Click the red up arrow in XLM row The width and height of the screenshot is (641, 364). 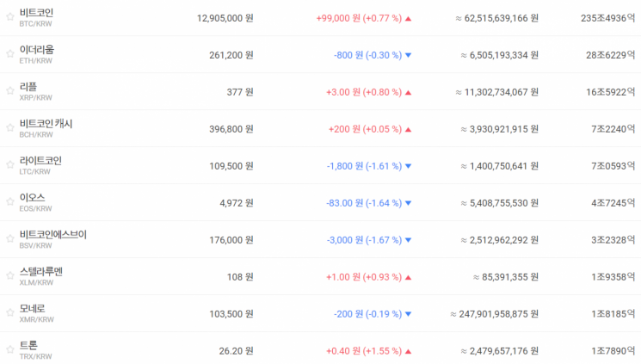pyautogui.click(x=408, y=278)
